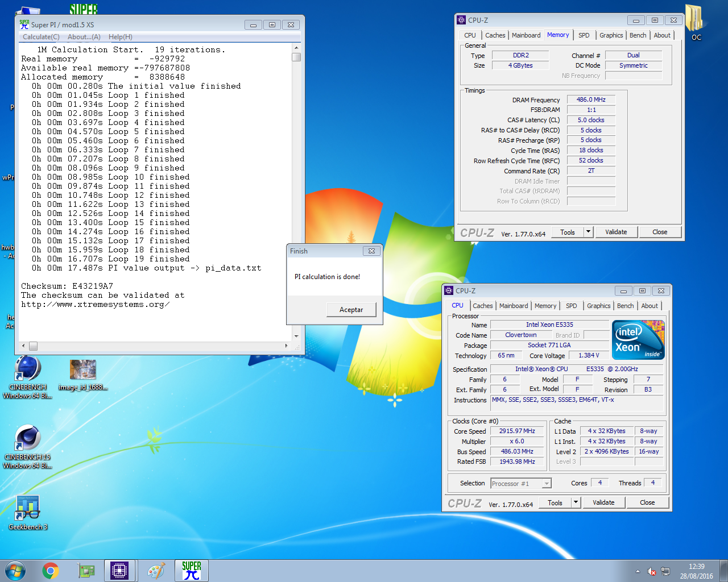Open the OC folder on the desktop
728x582 pixels.
pos(696,23)
